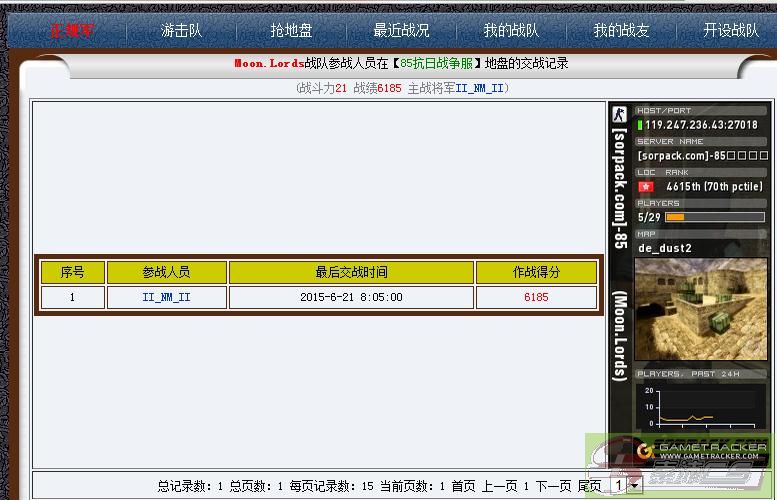Click the server IP 119.247.236.43:27018

(x=701, y=125)
